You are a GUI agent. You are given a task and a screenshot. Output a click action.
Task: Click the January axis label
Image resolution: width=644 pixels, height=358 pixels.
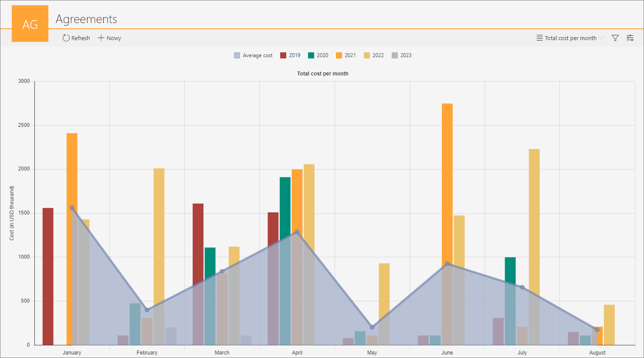[72, 353]
